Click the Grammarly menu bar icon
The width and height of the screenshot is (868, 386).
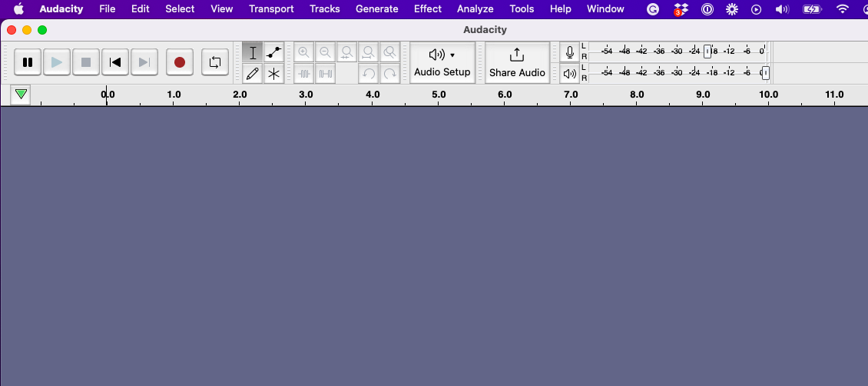click(653, 9)
